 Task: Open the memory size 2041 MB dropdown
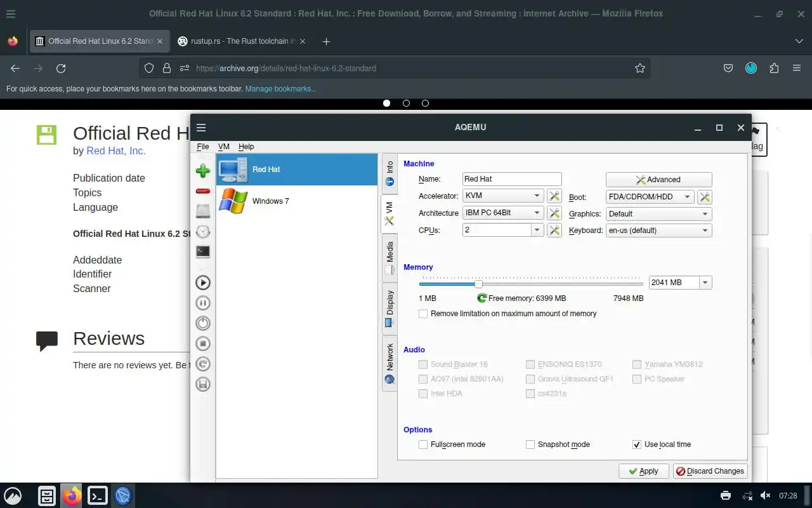[x=705, y=283]
